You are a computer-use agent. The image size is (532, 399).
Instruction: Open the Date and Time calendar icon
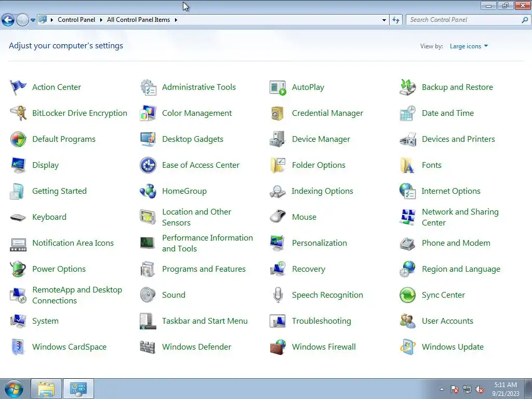pos(407,113)
